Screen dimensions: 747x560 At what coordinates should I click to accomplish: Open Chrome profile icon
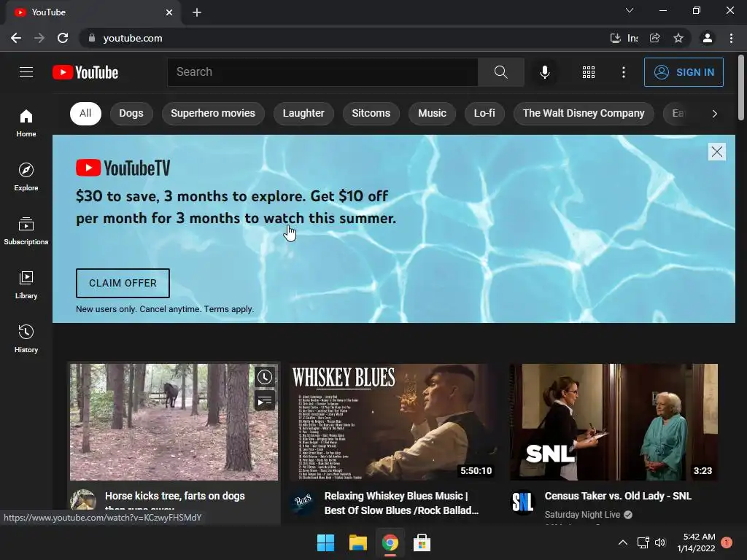click(x=708, y=38)
